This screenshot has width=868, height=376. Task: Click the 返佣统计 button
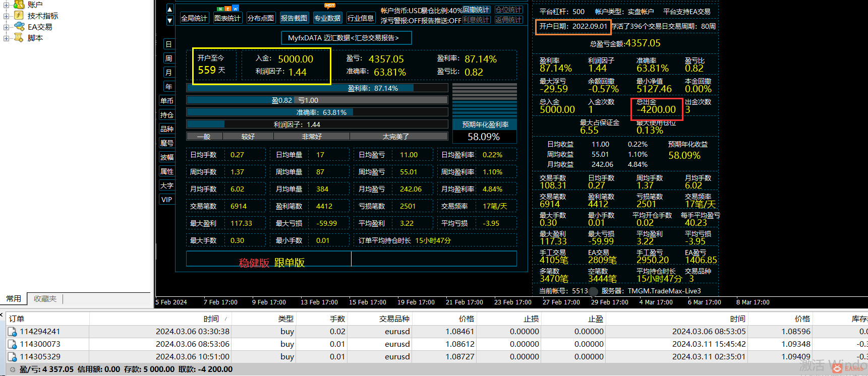coord(508,20)
